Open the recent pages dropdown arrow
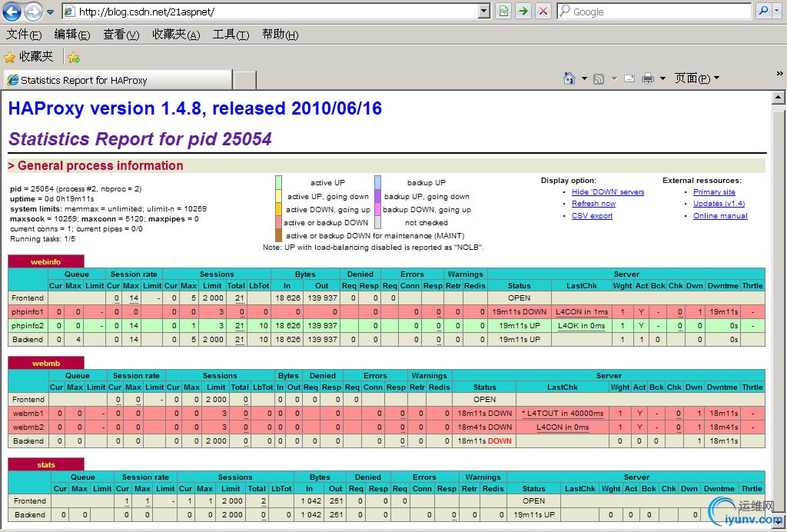This screenshot has height=532, width=787. click(50, 12)
